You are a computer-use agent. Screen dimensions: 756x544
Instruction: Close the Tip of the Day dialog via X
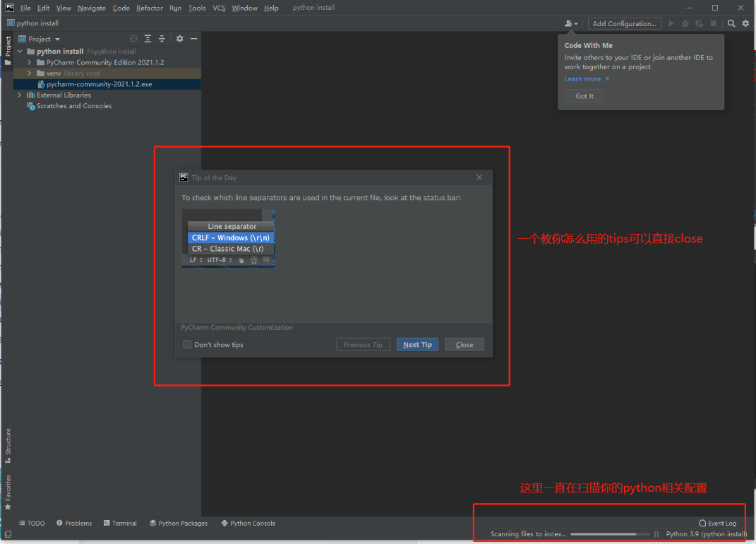tap(479, 177)
